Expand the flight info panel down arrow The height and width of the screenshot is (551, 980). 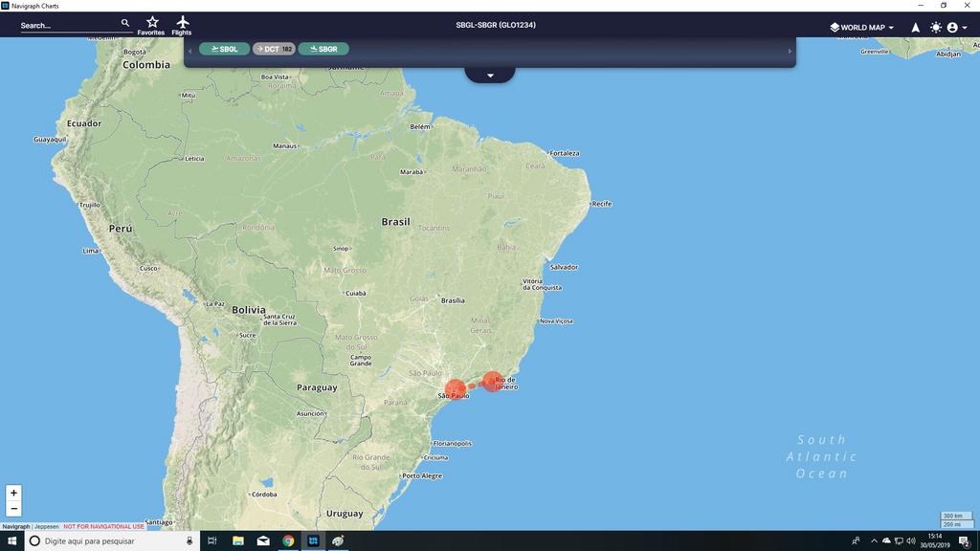point(490,75)
